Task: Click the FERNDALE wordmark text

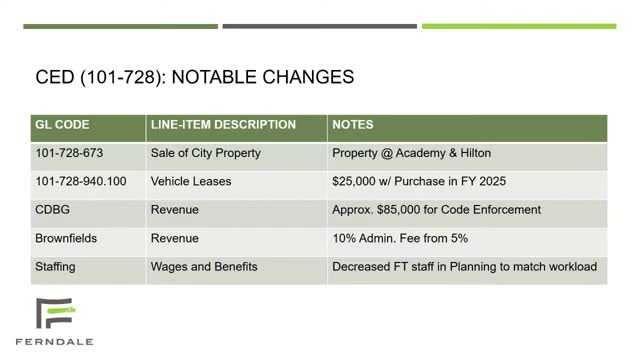Action: point(55,342)
